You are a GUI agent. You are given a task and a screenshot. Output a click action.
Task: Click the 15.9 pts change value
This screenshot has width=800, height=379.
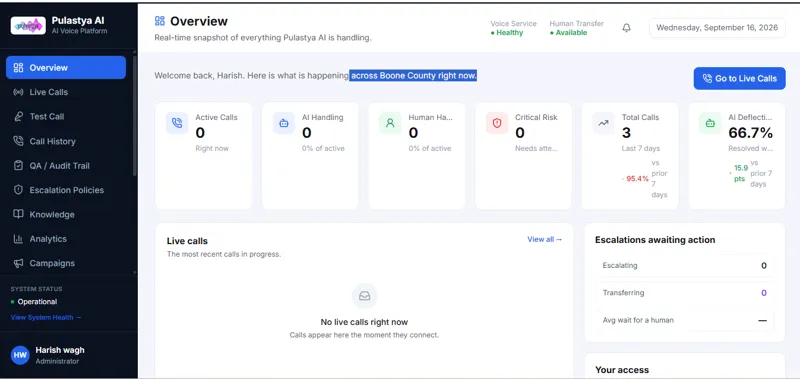point(741,173)
